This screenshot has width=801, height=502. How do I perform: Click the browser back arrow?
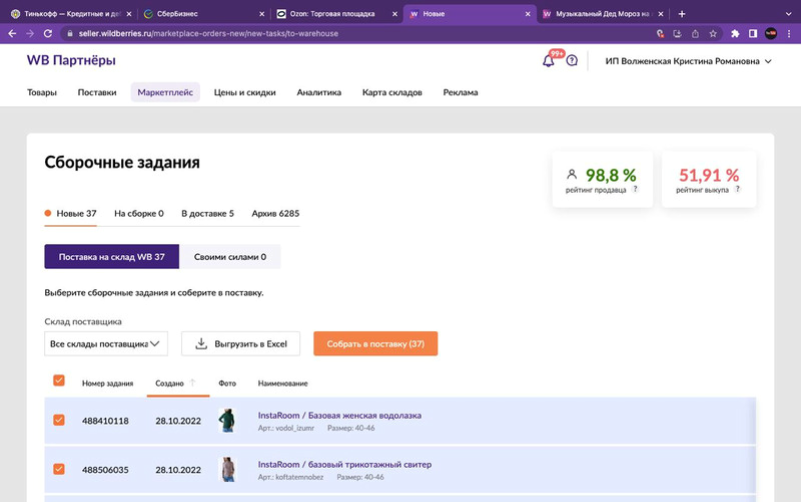pyautogui.click(x=12, y=34)
